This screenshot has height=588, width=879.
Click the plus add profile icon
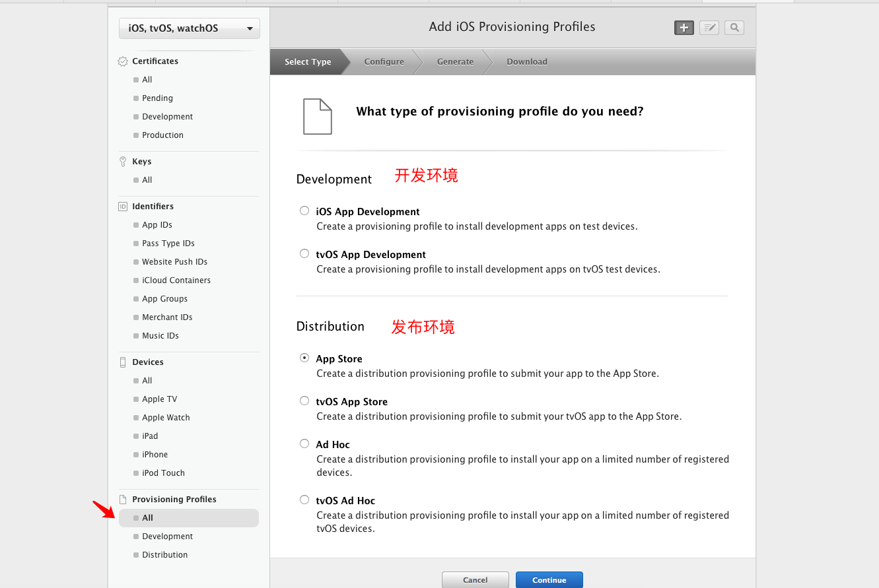684,28
